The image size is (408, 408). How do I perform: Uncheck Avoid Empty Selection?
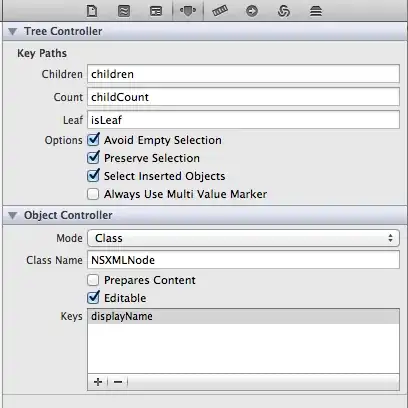pyautogui.click(x=93, y=140)
